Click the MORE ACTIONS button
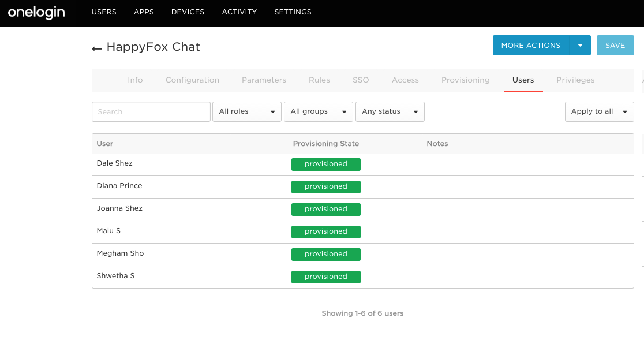The width and height of the screenshot is (644, 340). 531,45
